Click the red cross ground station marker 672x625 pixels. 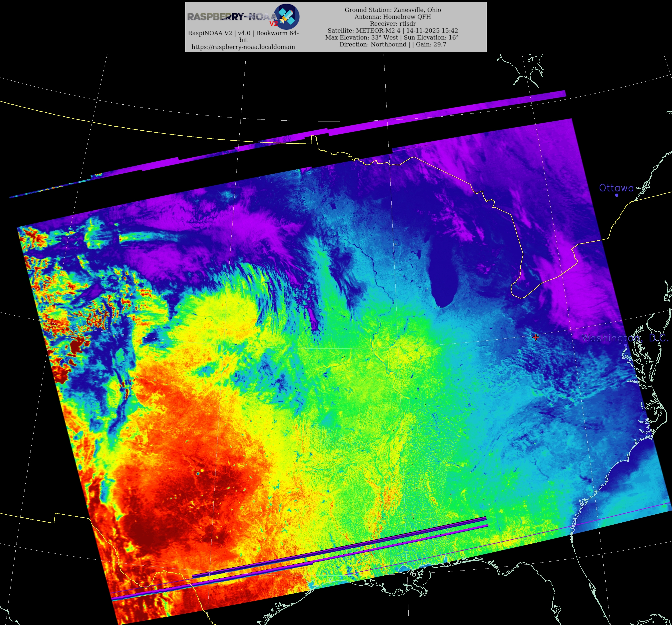tap(535, 337)
